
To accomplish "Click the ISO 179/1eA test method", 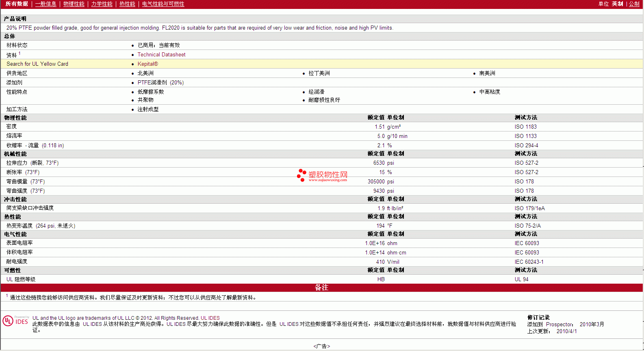I will [529, 209].
